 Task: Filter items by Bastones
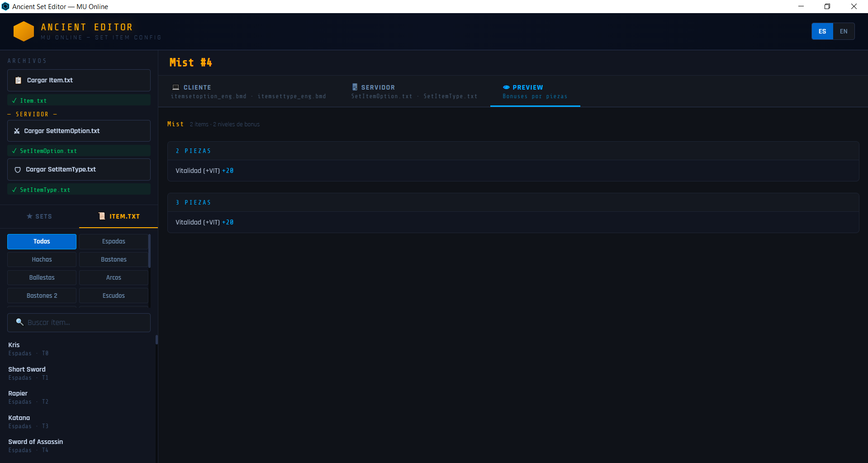click(114, 259)
